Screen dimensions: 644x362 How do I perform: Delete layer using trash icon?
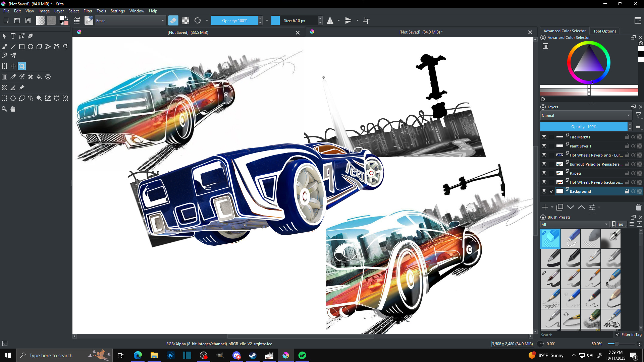(x=638, y=207)
